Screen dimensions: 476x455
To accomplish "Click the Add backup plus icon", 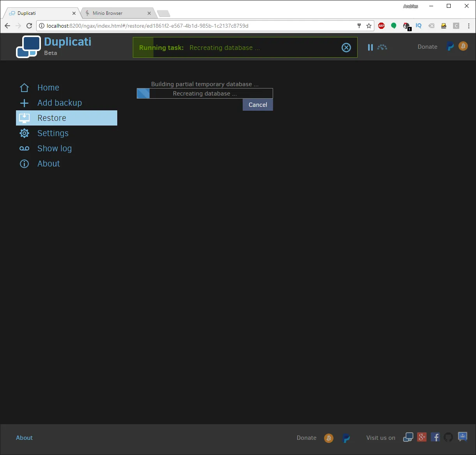I will pyautogui.click(x=25, y=103).
